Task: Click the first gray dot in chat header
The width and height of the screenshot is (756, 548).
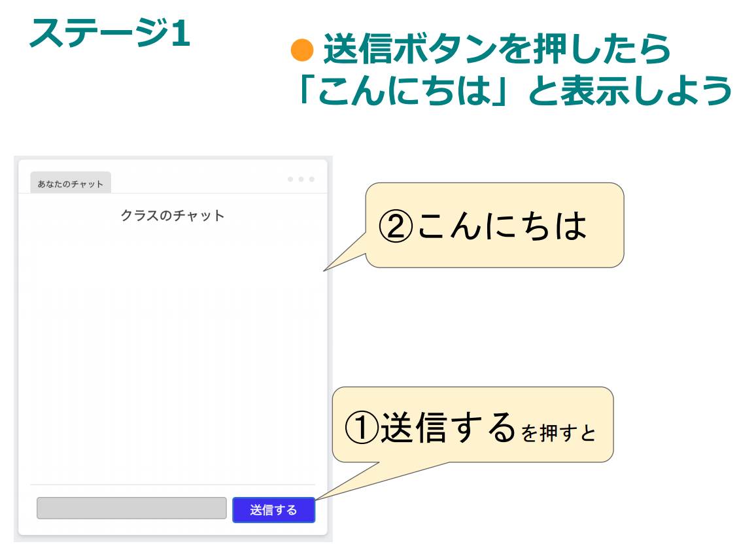Action: coord(290,179)
